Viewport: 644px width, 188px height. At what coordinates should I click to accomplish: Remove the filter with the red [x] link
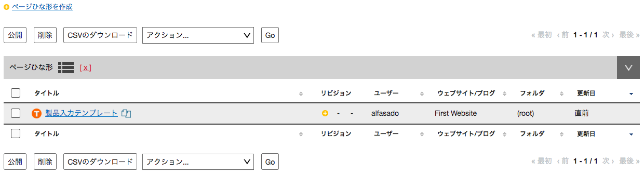[86, 68]
